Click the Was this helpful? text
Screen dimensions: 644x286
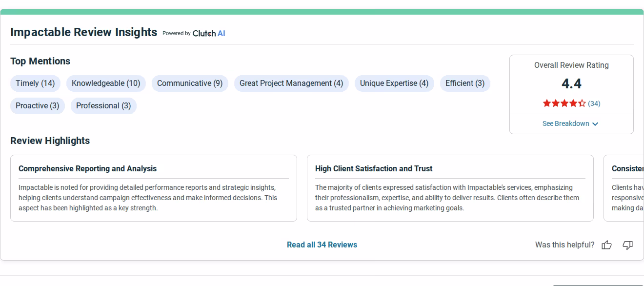(565, 245)
